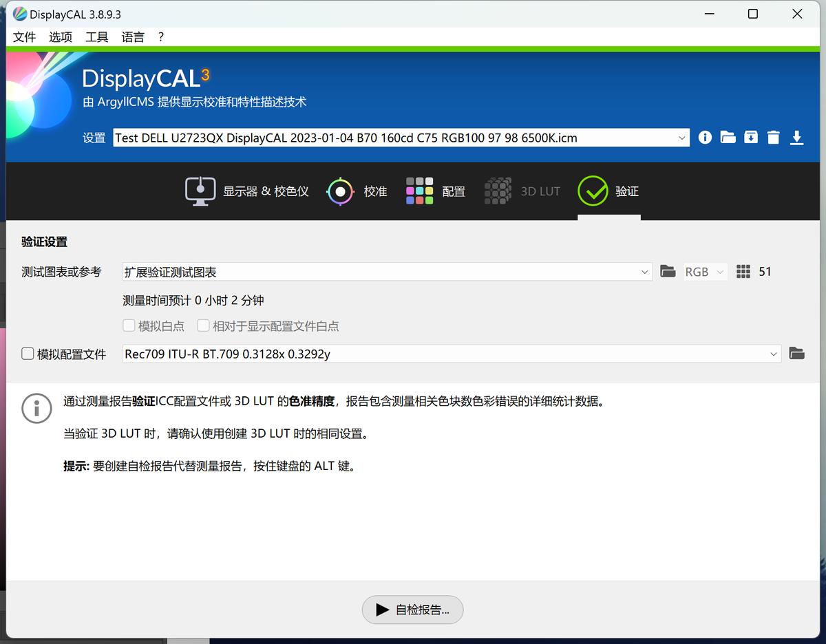Open the test chart editor grid icon
The width and height of the screenshot is (826, 644).
pos(743,272)
